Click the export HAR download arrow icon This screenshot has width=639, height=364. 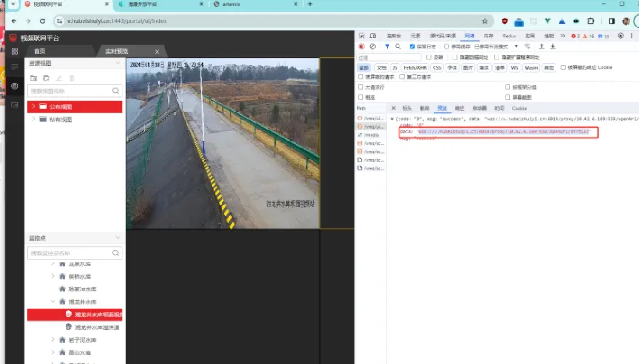pyautogui.click(x=553, y=46)
